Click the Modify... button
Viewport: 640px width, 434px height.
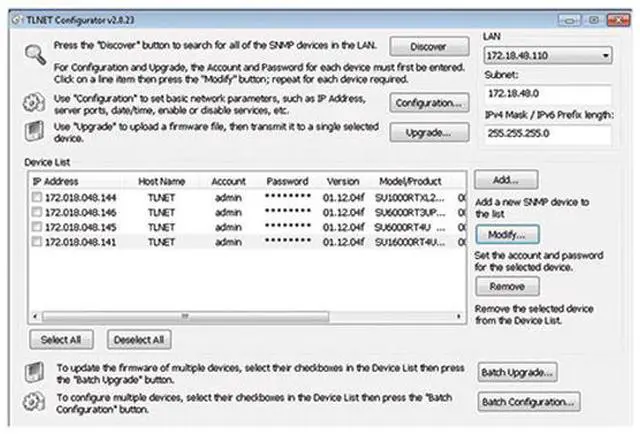point(513,233)
